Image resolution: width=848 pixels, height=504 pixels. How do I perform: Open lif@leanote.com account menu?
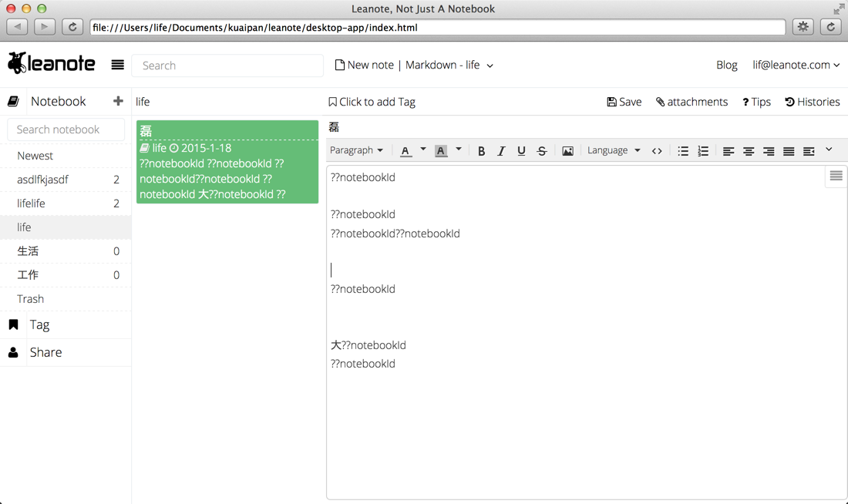796,65
